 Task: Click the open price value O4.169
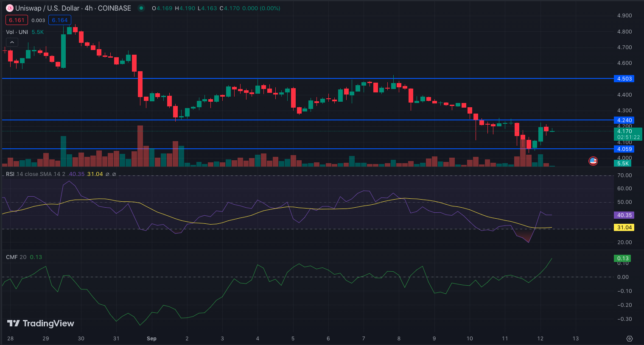pos(162,8)
